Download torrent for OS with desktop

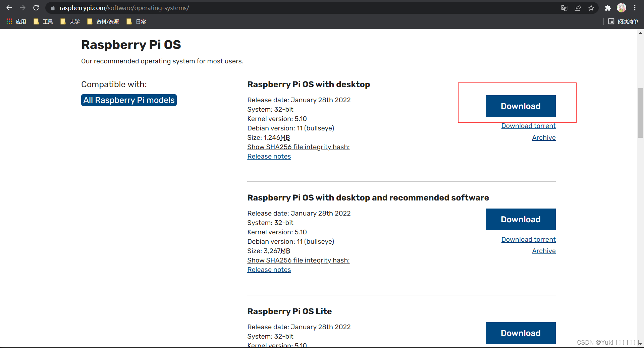tap(528, 126)
